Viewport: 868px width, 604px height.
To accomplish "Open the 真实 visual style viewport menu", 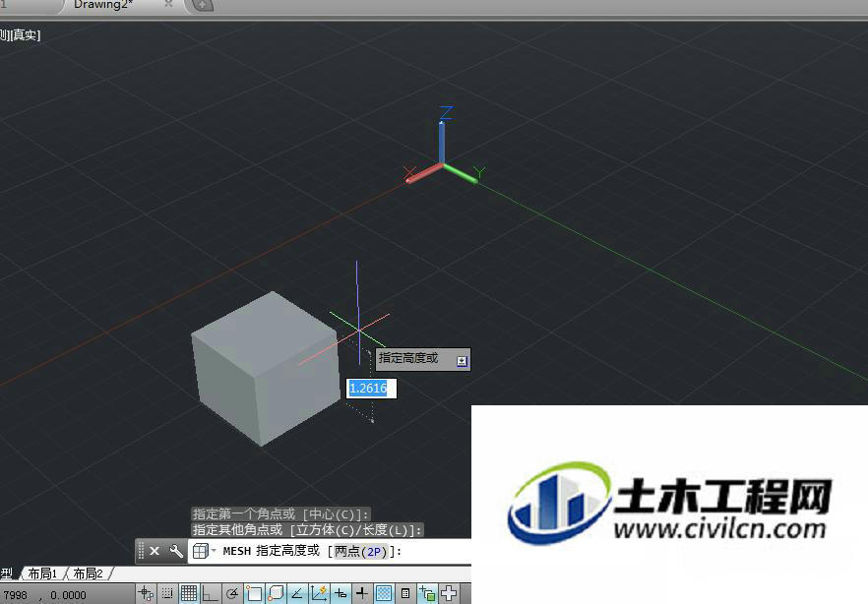I will tap(25, 35).
